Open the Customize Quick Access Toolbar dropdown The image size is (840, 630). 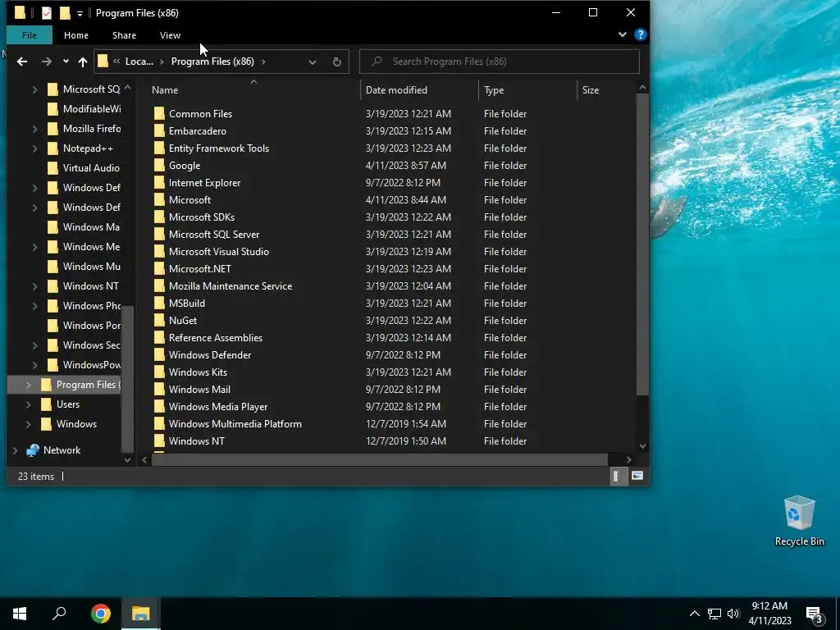coord(80,13)
